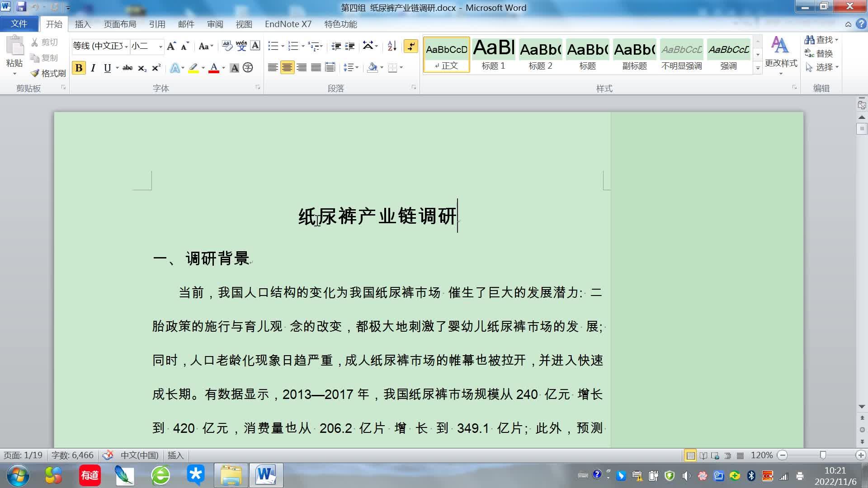Click the enclosed character icon
The width and height of the screenshot is (868, 488).
pyautogui.click(x=248, y=68)
